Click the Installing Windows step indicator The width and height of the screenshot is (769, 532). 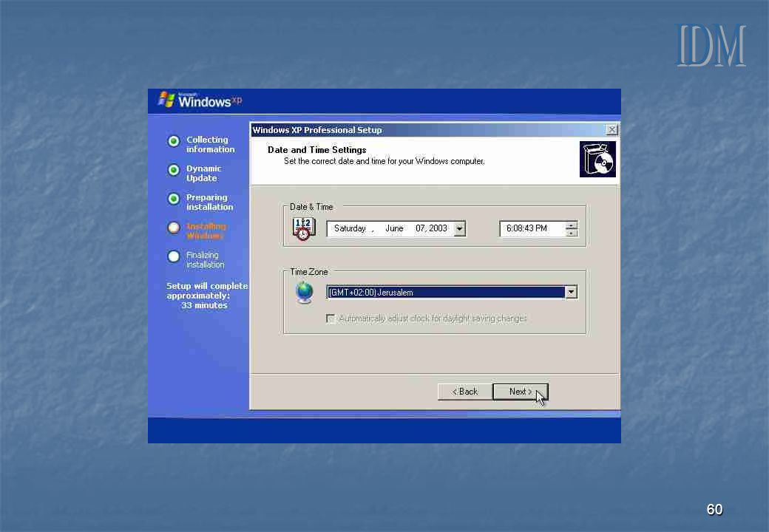tap(174, 228)
